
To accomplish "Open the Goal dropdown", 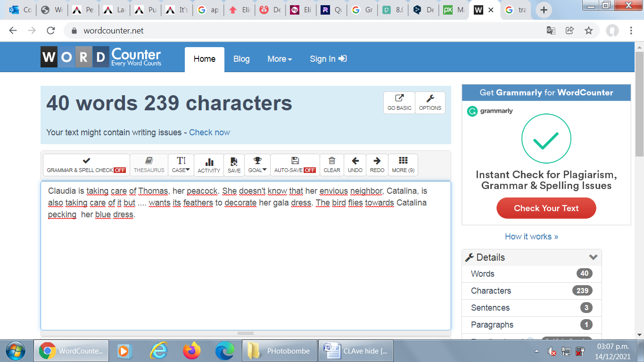I will click(x=257, y=165).
